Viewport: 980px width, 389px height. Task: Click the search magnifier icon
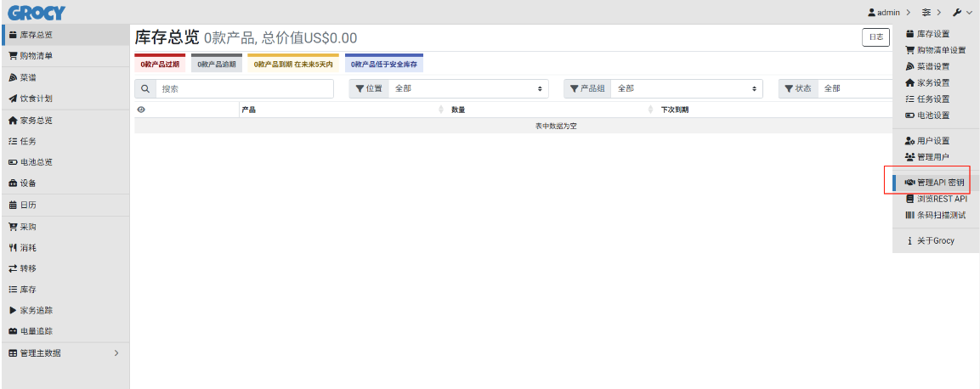click(145, 88)
